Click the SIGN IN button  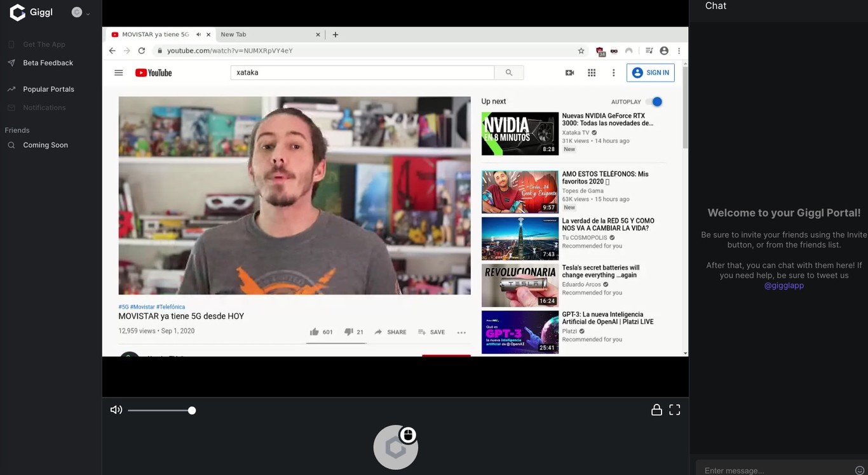coord(650,73)
